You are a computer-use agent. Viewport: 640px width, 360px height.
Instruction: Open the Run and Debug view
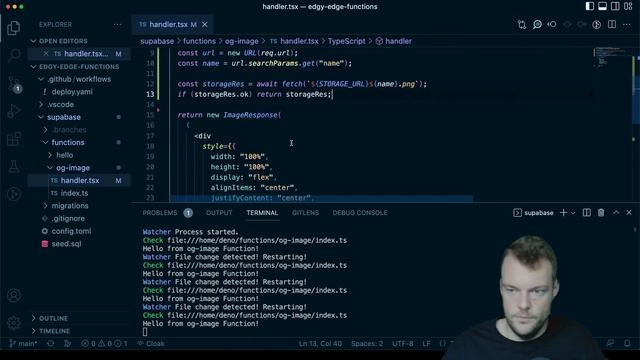[x=13, y=111]
